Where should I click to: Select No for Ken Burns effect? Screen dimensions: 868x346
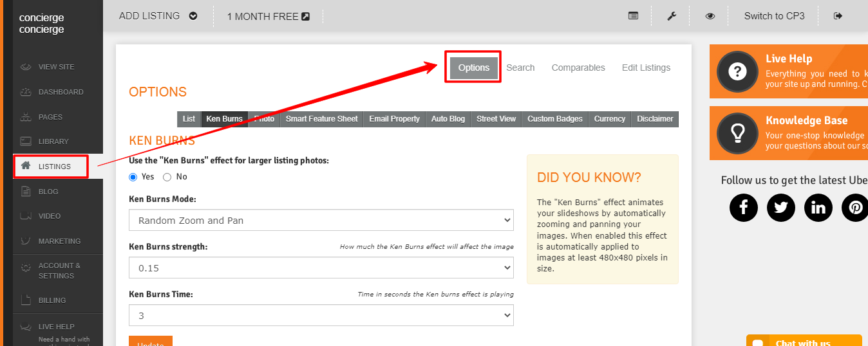tap(167, 177)
